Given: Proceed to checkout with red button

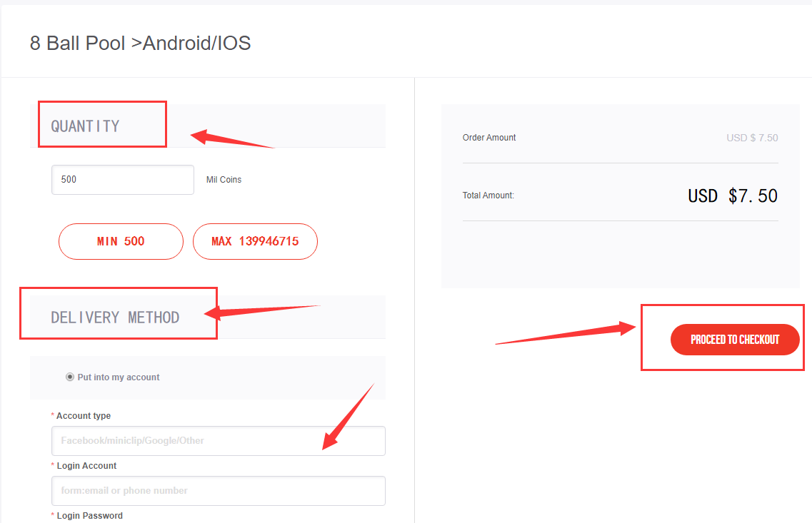Looking at the screenshot, I should point(735,340).
